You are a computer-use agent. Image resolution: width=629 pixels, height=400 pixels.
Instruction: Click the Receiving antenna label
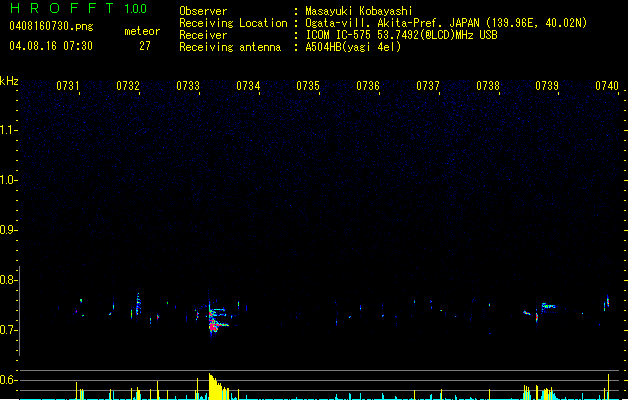coord(230,47)
